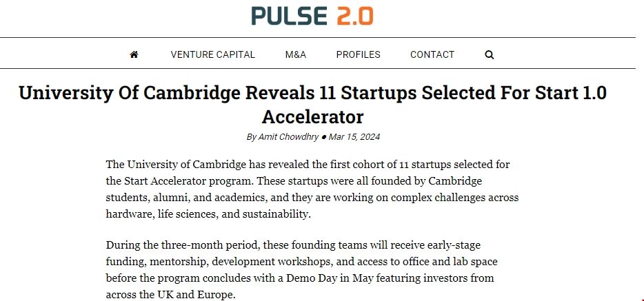Screen dimensions: 644x301
Task: Open the Venture Capital menu item
Action: [213, 54]
